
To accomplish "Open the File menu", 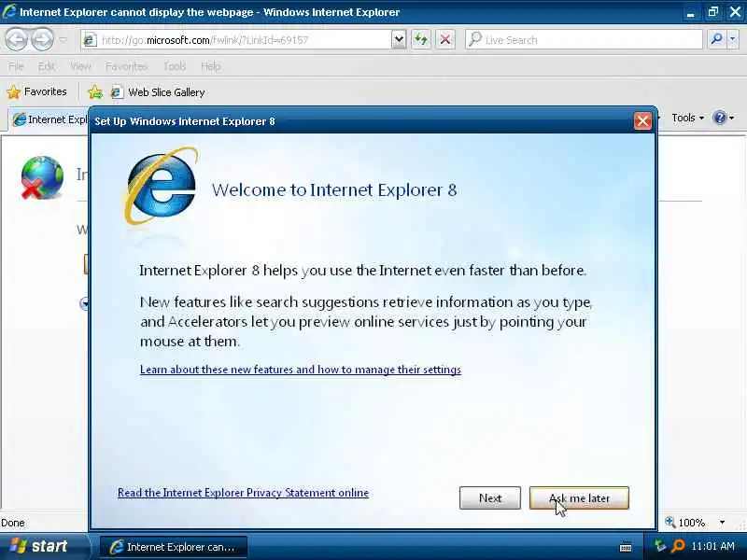I will [16, 66].
